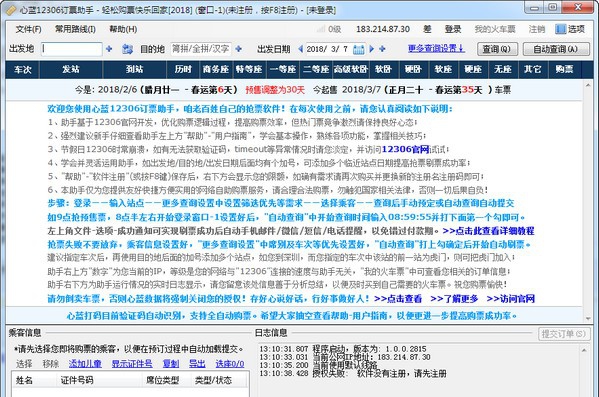Click the 购票 column header
Viewport: 599px width, 397px height.
pos(564,69)
